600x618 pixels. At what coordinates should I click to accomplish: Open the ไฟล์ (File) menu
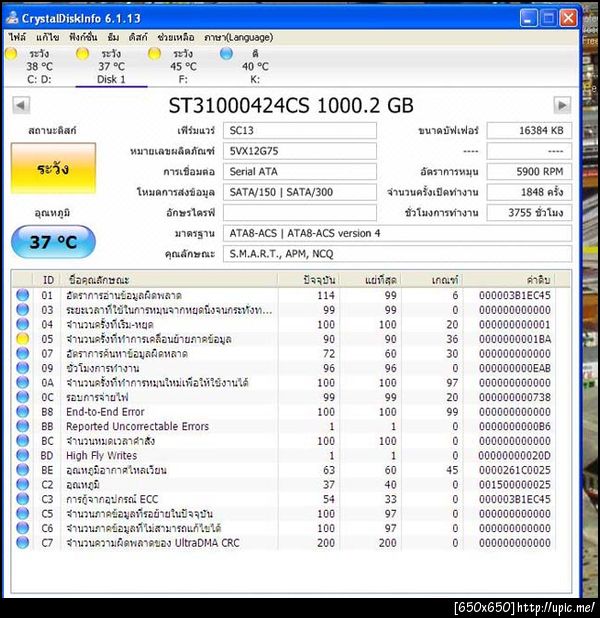(x=17, y=37)
